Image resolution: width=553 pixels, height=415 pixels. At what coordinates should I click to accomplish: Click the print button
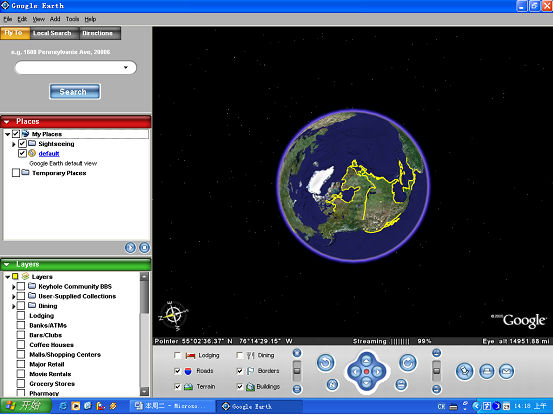tap(487, 371)
